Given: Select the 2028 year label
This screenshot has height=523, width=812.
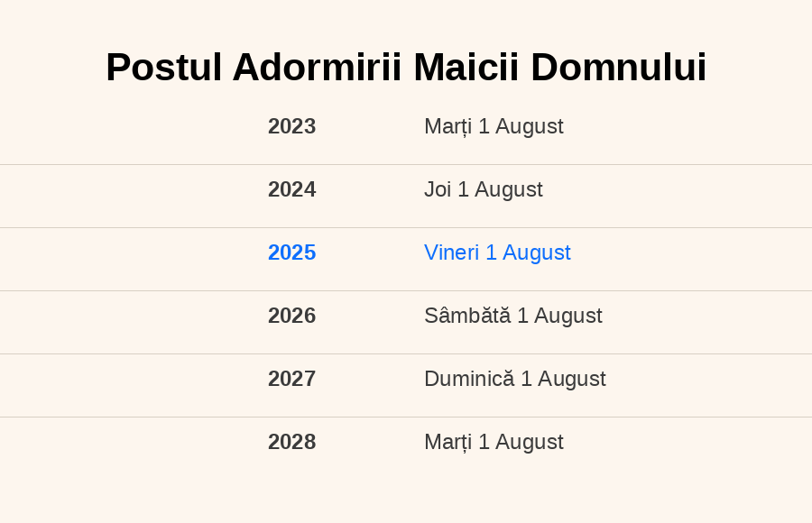Looking at the screenshot, I should [x=291, y=442].
